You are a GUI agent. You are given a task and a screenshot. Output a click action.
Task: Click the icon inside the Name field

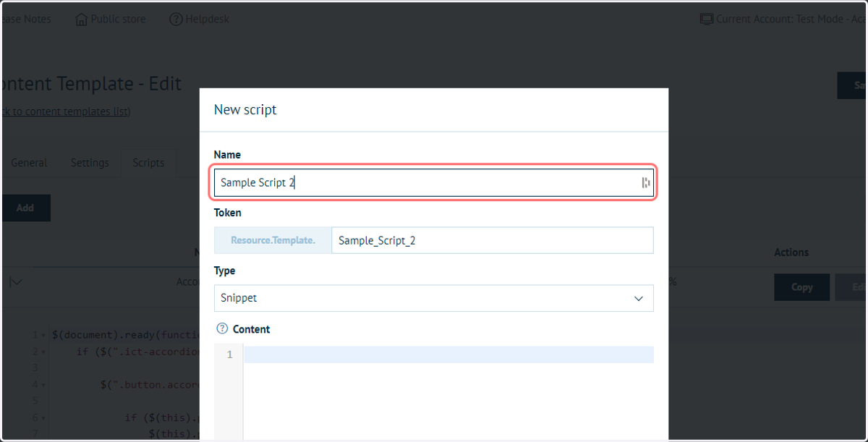pyautogui.click(x=645, y=183)
